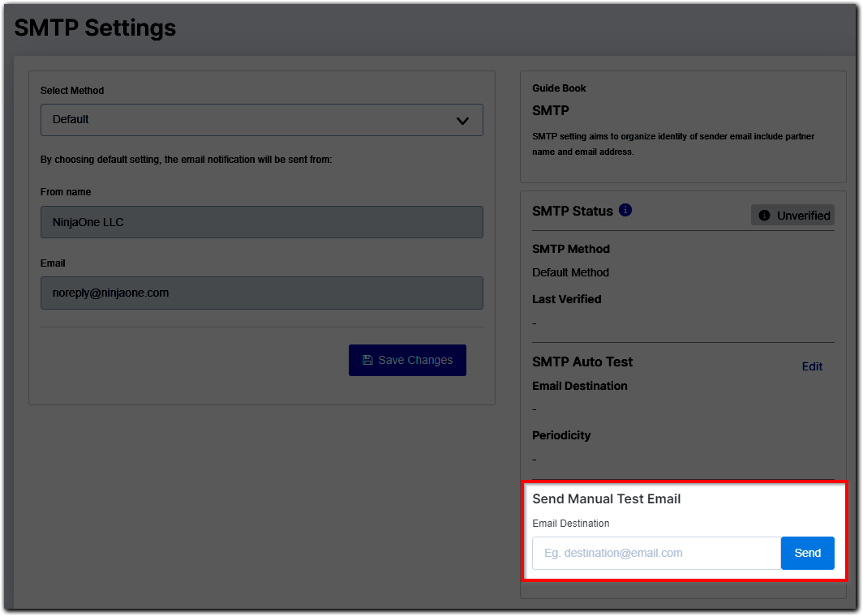Viewport: 863px width, 616px height.
Task: Click the blue info icon beside SMTP Status
Action: (625, 210)
